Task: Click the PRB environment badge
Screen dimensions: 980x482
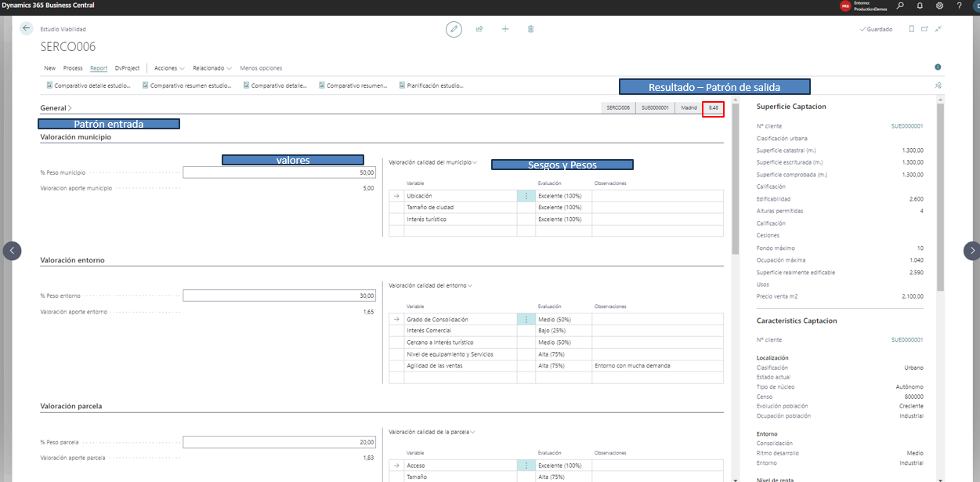Action: [845, 5]
